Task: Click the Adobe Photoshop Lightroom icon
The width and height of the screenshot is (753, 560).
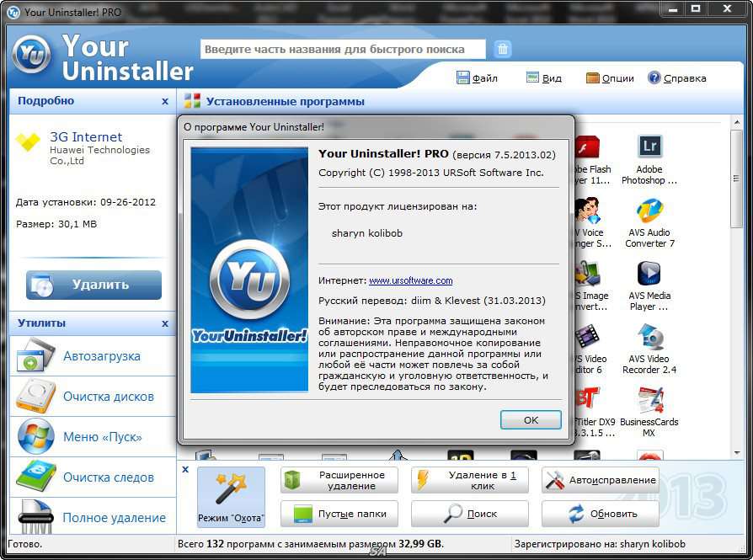Action: (649, 148)
